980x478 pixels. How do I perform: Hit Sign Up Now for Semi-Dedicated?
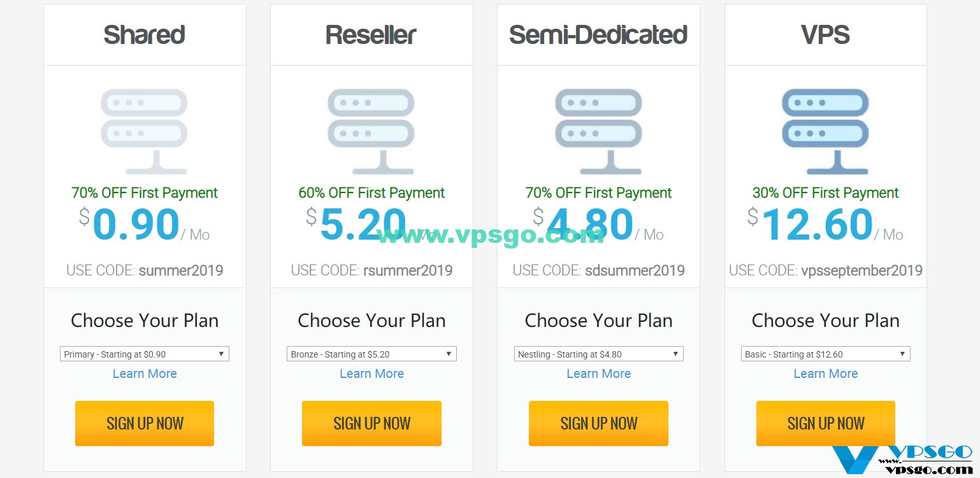598,423
